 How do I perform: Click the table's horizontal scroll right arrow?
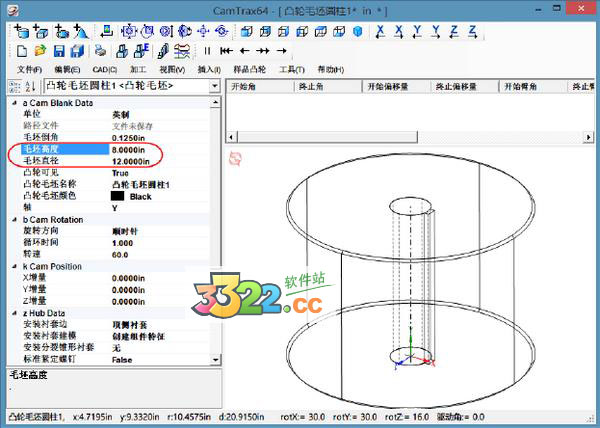(589, 137)
